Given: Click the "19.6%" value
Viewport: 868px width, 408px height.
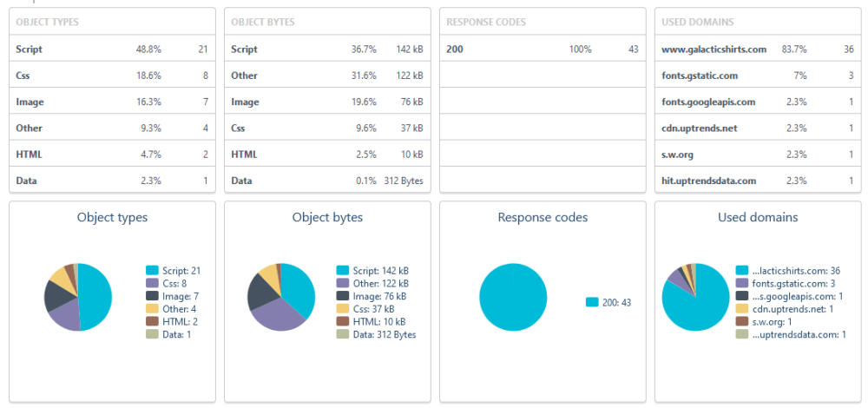Looking at the screenshot, I should pyautogui.click(x=364, y=102).
